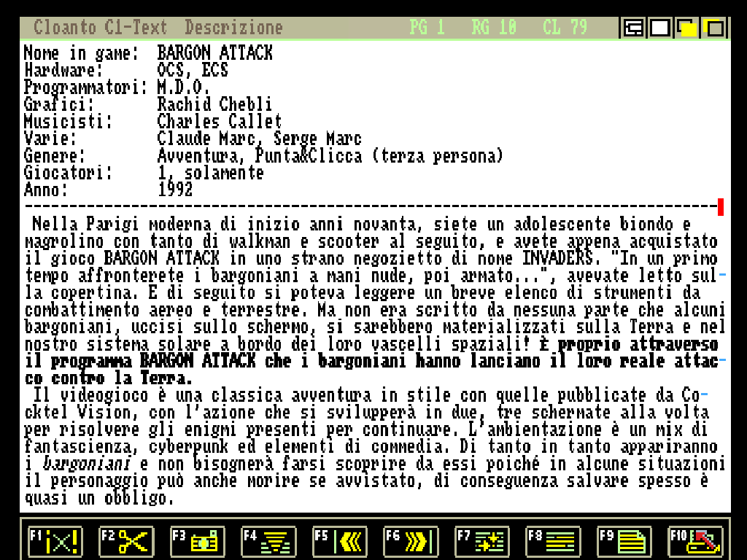This screenshot has height=560, width=747.
Task: Click the window layout gadget in title bar
Action: click(633, 28)
